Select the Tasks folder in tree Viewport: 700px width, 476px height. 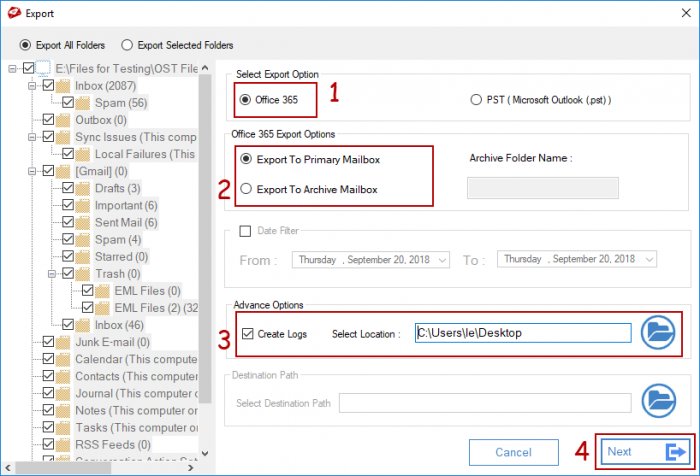[136, 427]
